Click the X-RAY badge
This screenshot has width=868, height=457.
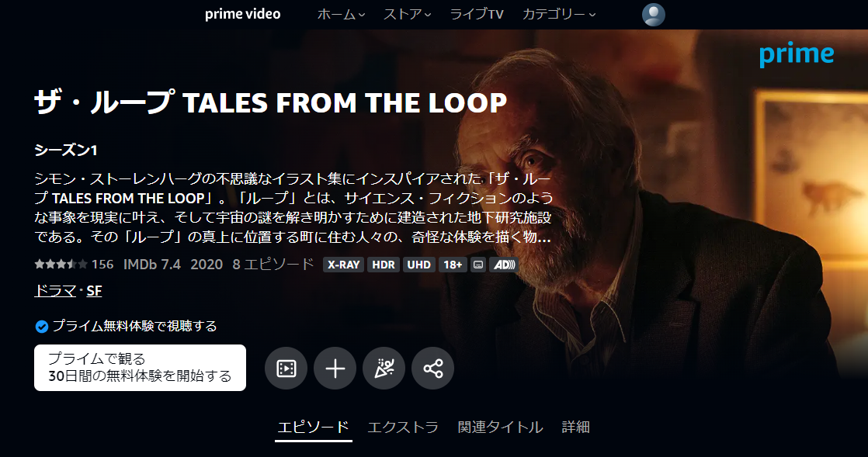tap(343, 265)
